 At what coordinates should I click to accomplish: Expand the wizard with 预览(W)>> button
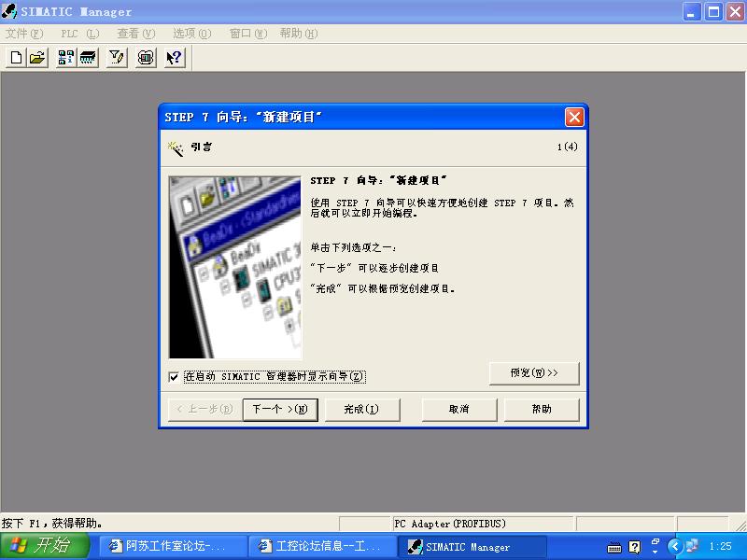[534, 372]
